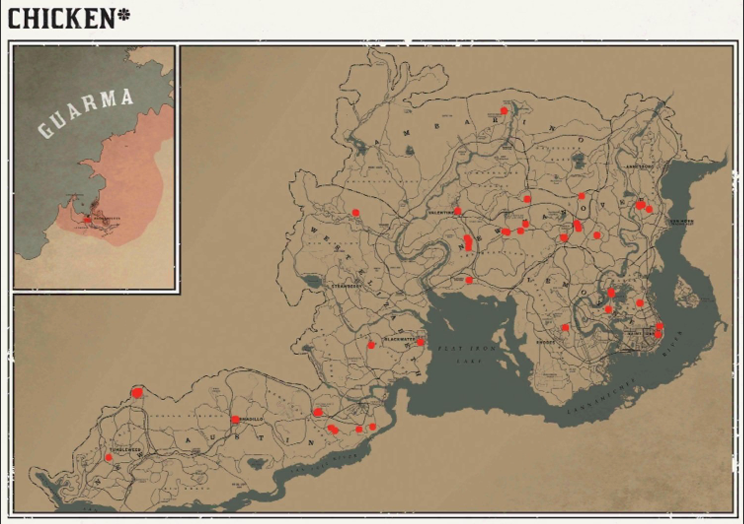Click the northernmost chicken marker in Ambarino
This screenshot has height=524, width=744.
point(504,111)
